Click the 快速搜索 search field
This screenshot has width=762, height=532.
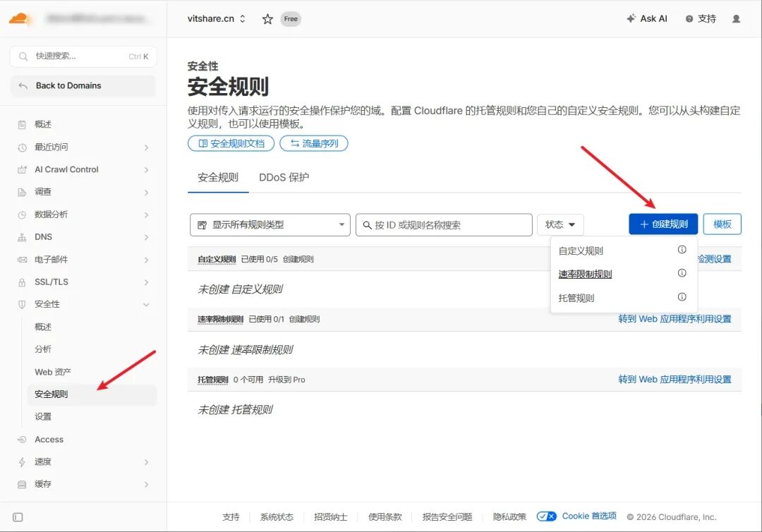[83, 56]
